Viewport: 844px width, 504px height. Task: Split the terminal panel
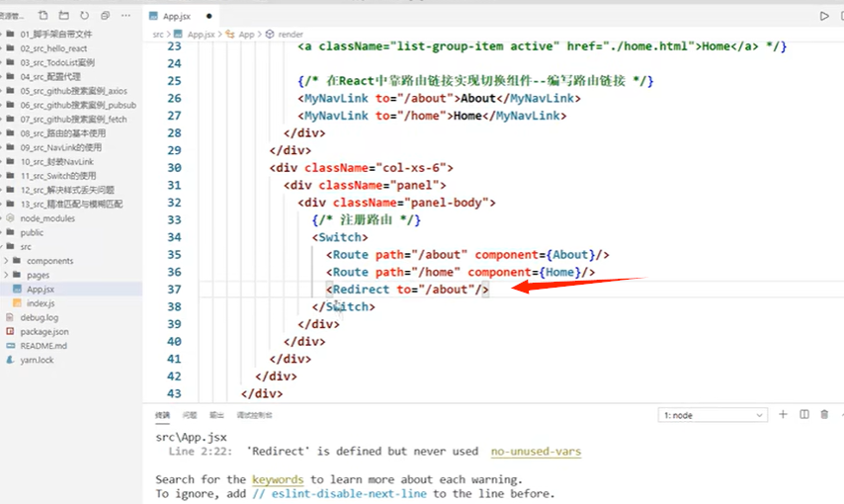[x=804, y=415]
